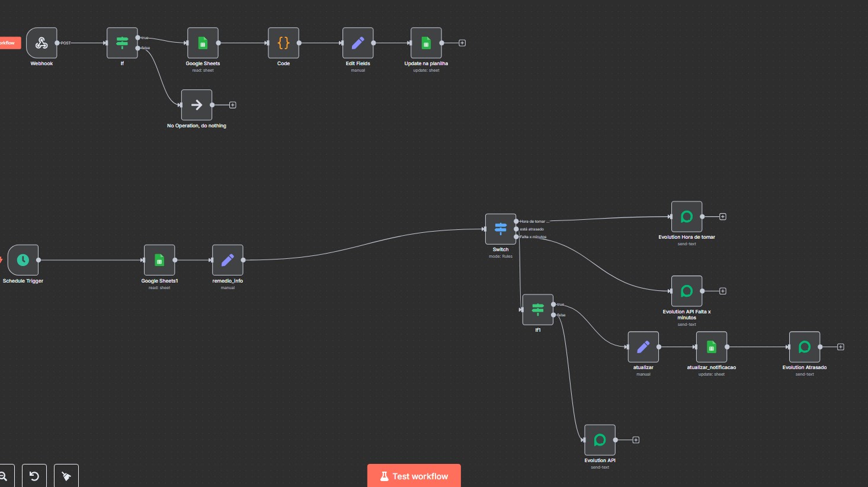This screenshot has height=487, width=868.
Task: Select the remedio_info node
Action: coord(228,260)
